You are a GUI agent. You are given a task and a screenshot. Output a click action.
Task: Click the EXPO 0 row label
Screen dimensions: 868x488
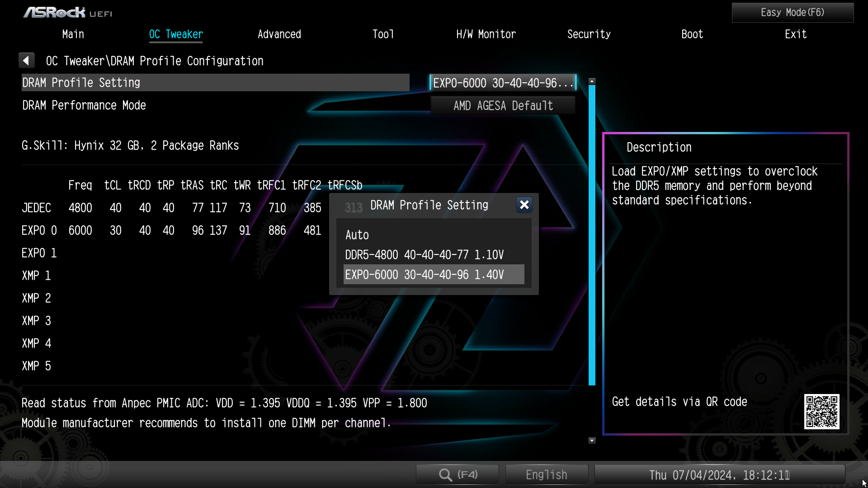(x=39, y=230)
